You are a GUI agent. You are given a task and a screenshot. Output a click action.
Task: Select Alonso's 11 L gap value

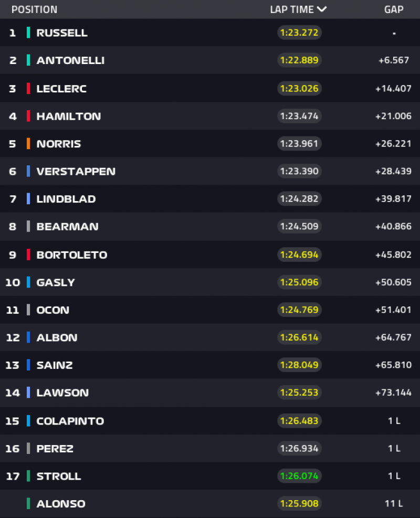(x=393, y=504)
